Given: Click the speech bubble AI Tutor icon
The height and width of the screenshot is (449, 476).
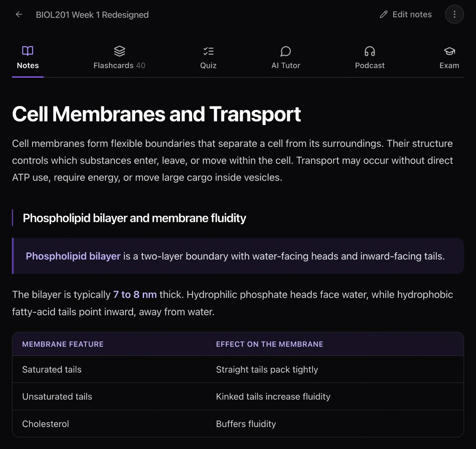Looking at the screenshot, I should [x=286, y=51].
